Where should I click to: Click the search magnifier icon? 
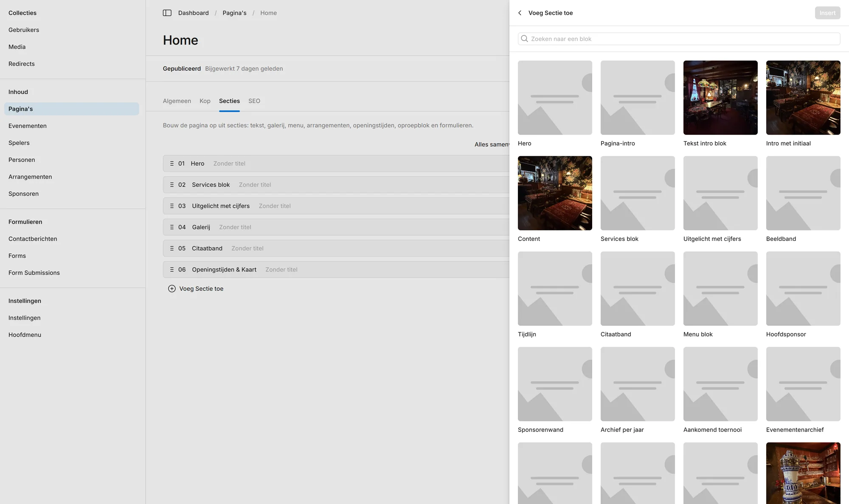525,39
